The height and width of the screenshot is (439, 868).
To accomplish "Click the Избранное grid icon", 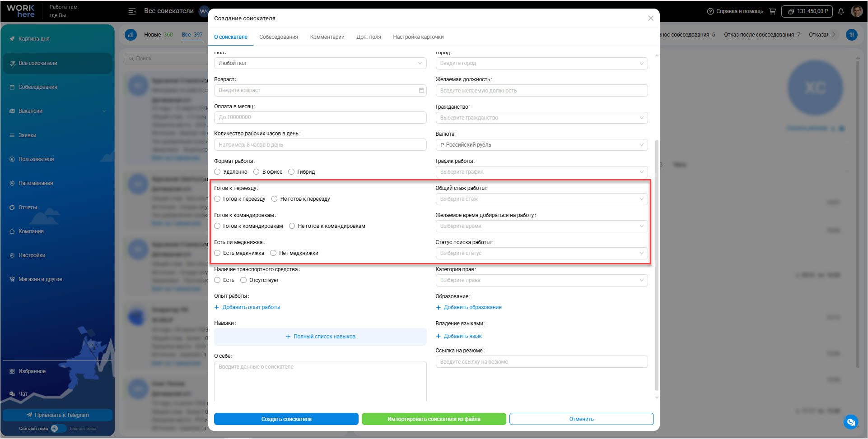I will (12, 371).
